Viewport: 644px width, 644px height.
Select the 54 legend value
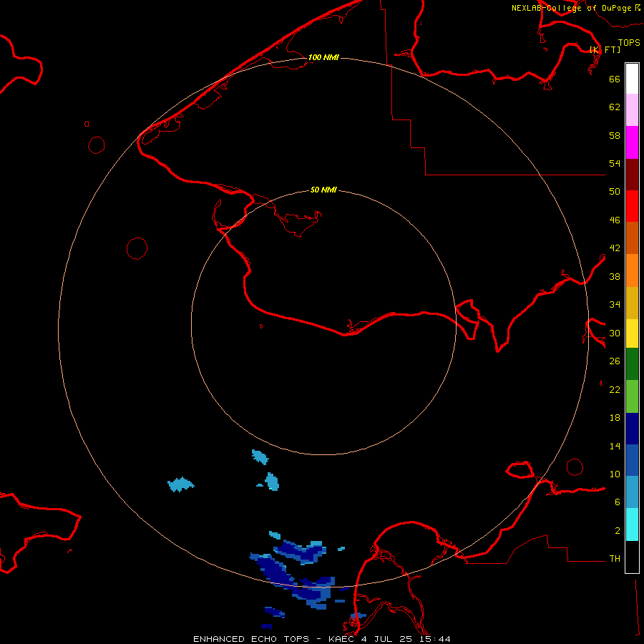click(615, 163)
